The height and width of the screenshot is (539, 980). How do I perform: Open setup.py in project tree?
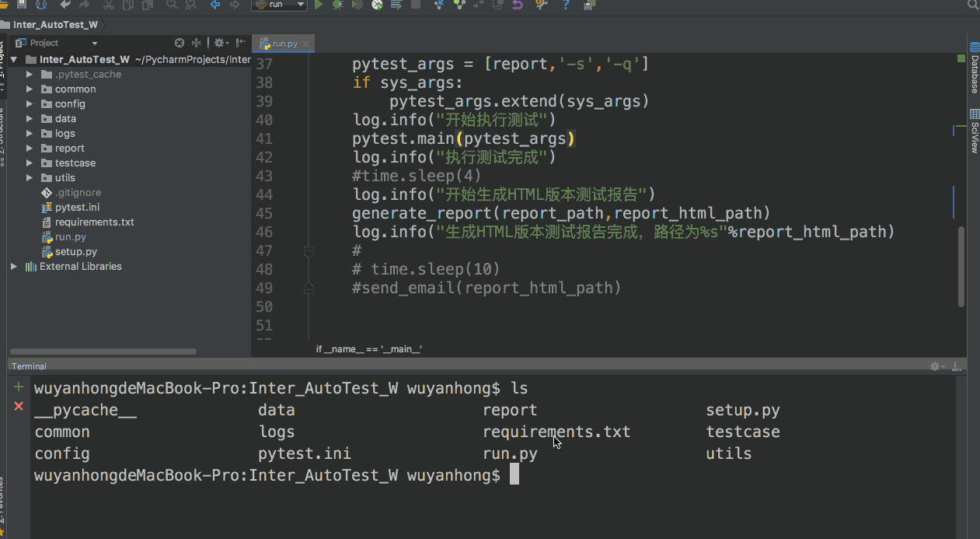click(x=75, y=252)
